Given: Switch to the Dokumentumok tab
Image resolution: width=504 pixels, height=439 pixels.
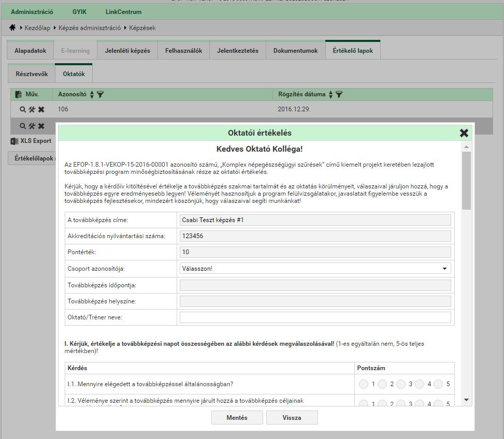Looking at the screenshot, I should point(295,50).
